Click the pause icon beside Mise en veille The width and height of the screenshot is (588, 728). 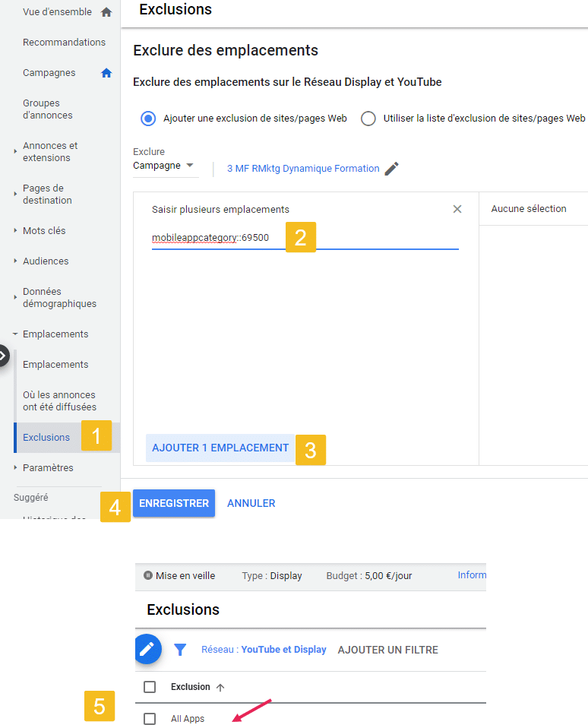pyautogui.click(x=148, y=575)
